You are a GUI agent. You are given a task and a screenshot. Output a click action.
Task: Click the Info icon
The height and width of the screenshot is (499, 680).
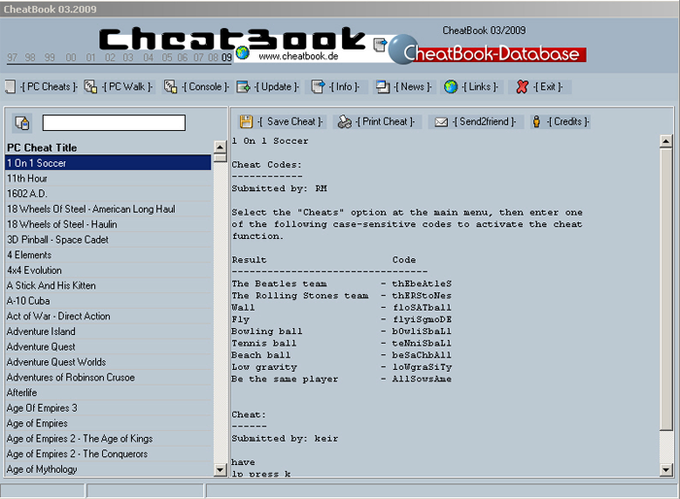click(x=318, y=87)
